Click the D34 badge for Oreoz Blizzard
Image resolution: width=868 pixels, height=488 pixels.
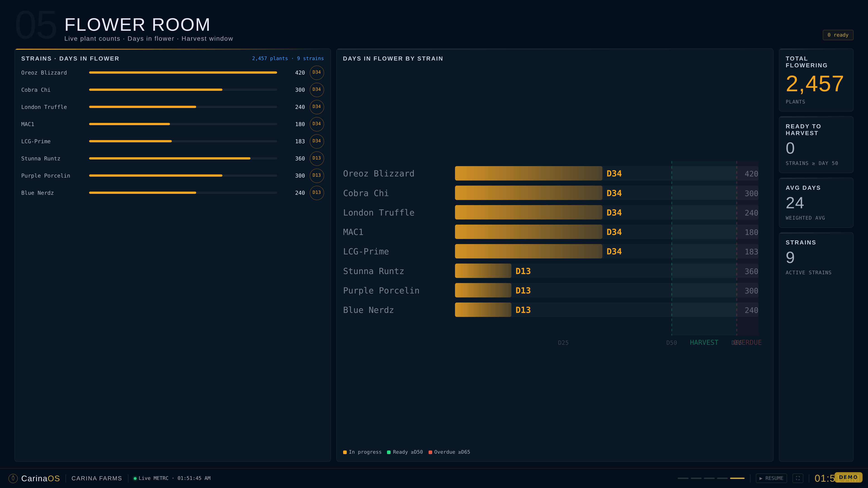click(x=317, y=72)
